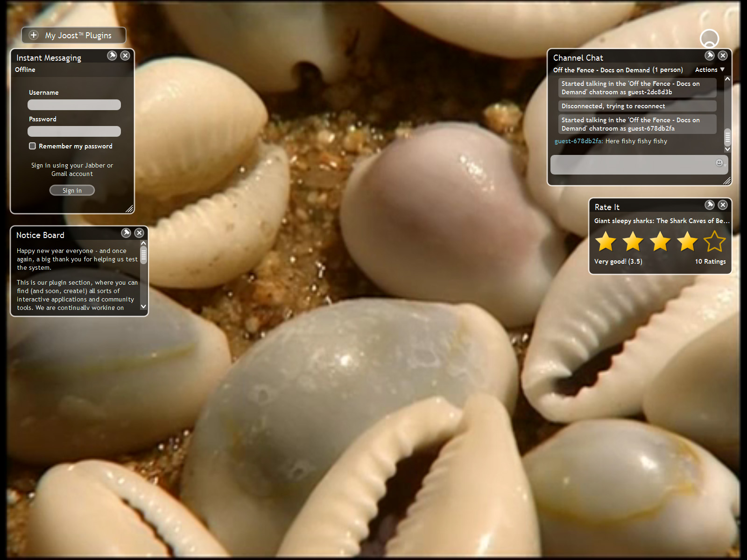Pin the Channel Chat widget
This screenshot has height=560, width=747.
tap(710, 56)
